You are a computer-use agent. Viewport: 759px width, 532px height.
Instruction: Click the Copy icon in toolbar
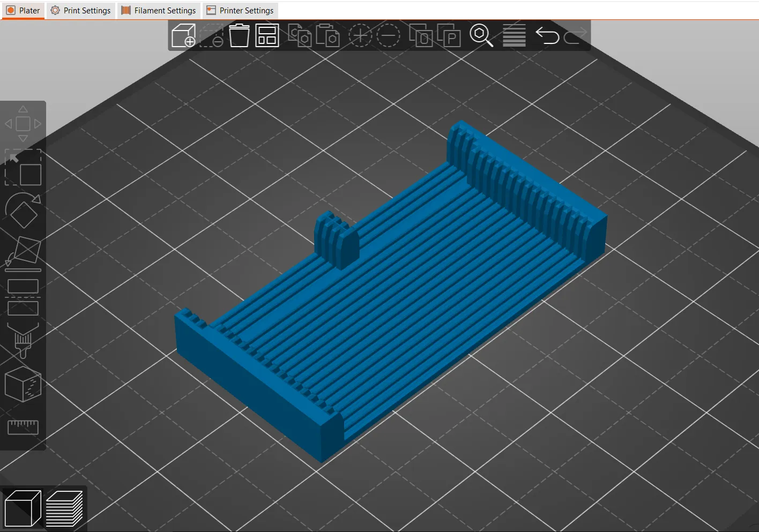[x=300, y=36]
